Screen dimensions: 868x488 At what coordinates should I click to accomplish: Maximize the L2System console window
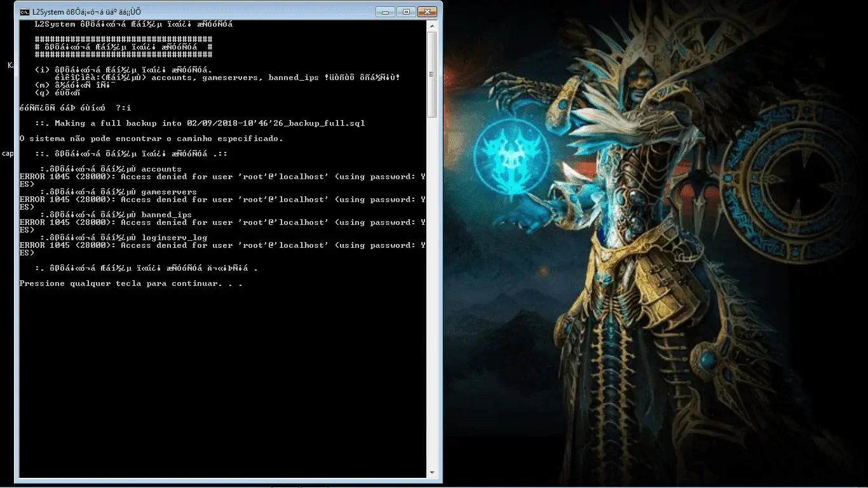click(406, 11)
